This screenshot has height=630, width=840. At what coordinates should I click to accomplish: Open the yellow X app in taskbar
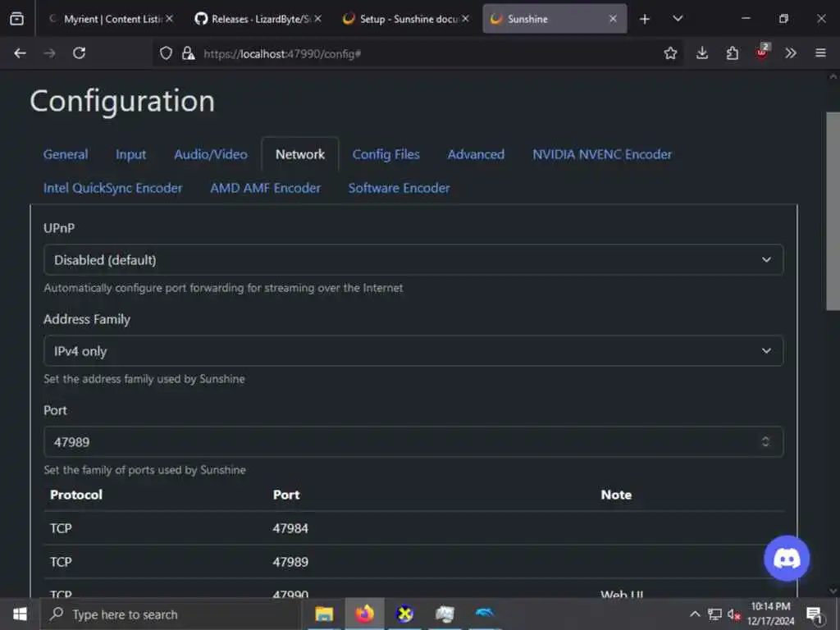coord(404,614)
